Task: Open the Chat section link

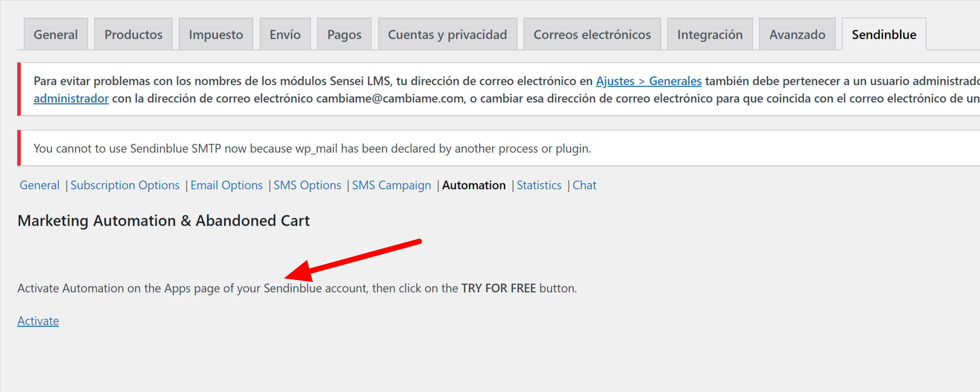Action: pyautogui.click(x=584, y=185)
